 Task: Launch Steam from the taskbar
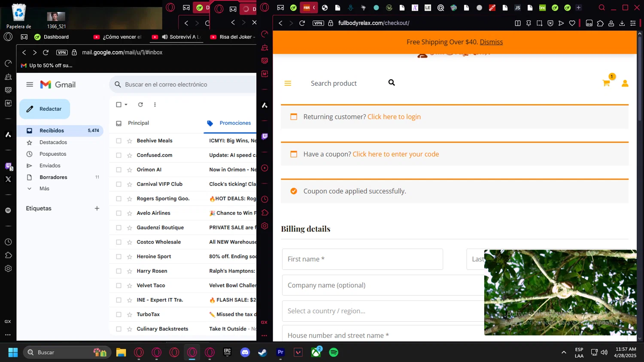pyautogui.click(x=262, y=353)
